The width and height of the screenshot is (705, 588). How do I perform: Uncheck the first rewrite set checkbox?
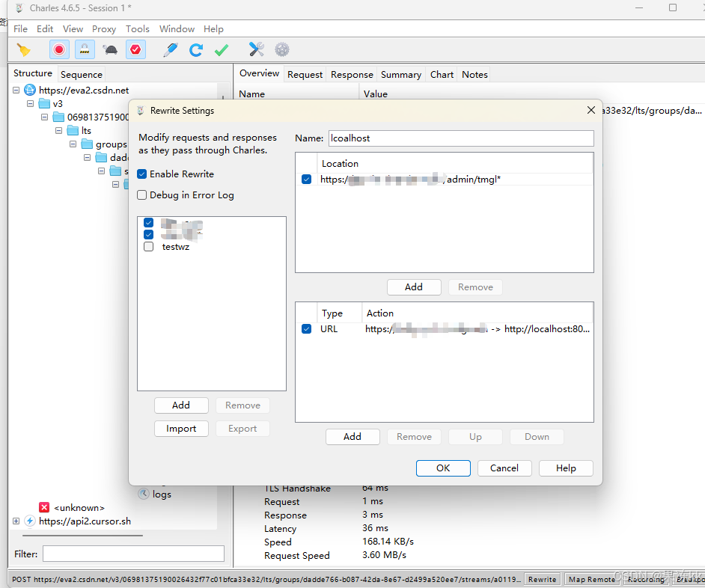148,222
